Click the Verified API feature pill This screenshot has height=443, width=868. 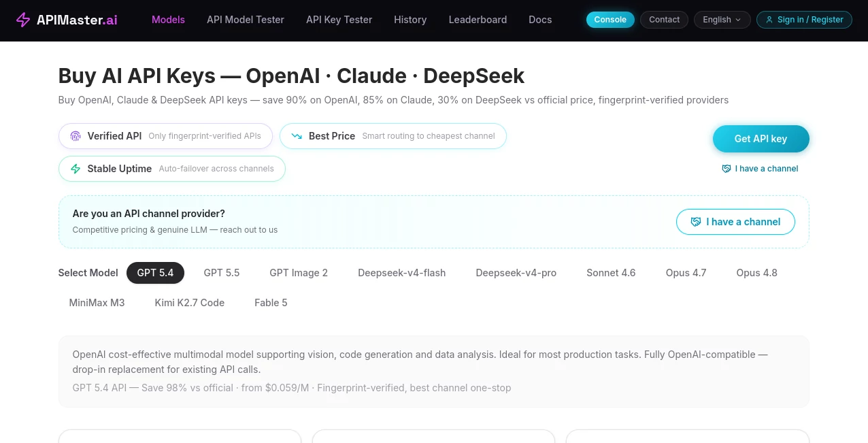click(x=165, y=136)
